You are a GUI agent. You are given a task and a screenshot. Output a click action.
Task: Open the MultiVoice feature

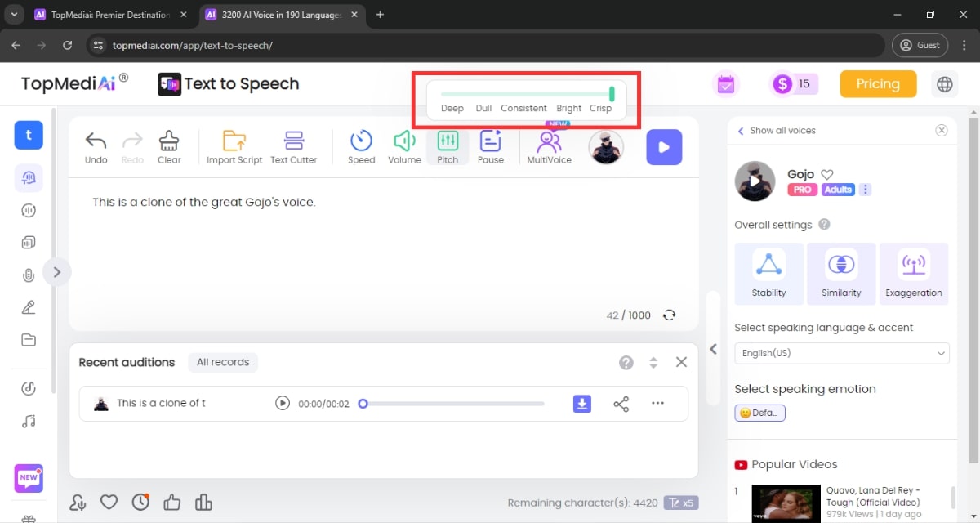click(549, 147)
